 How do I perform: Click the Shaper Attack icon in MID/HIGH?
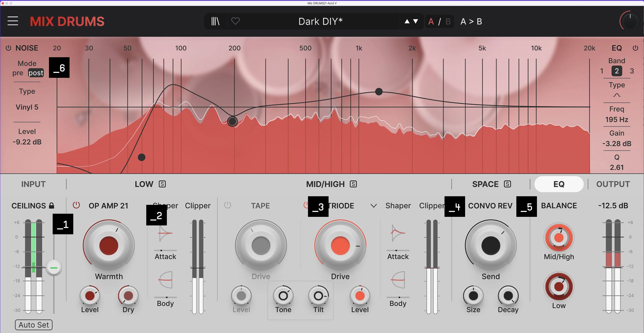pyautogui.click(x=398, y=233)
